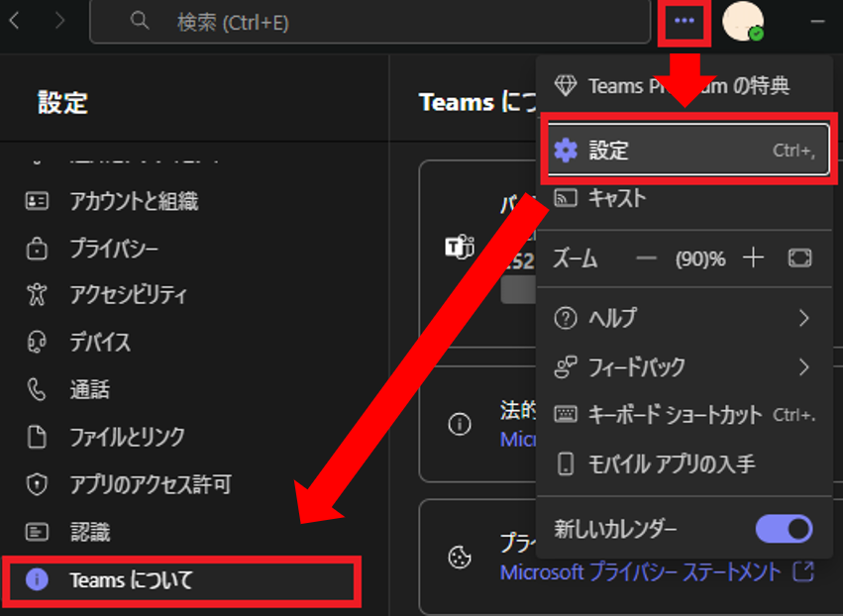Click the three-dot more options icon
The height and width of the screenshot is (616, 843).
point(685,22)
